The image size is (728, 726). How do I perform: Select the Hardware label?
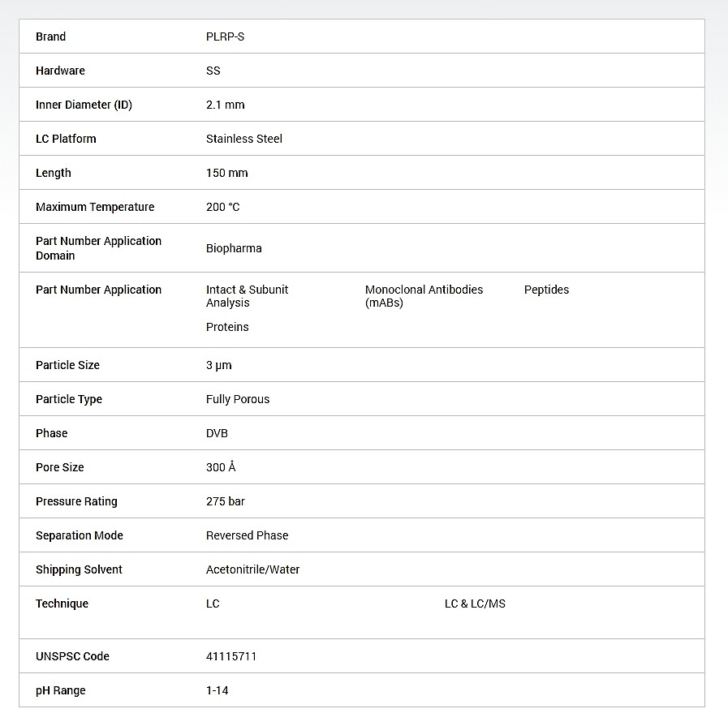point(60,71)
